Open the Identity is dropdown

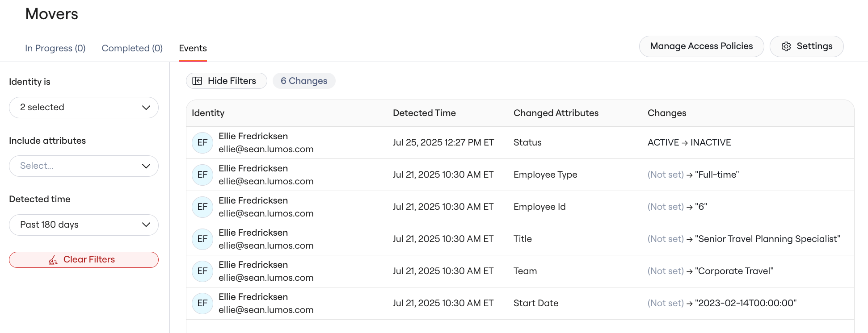[84, 108]
